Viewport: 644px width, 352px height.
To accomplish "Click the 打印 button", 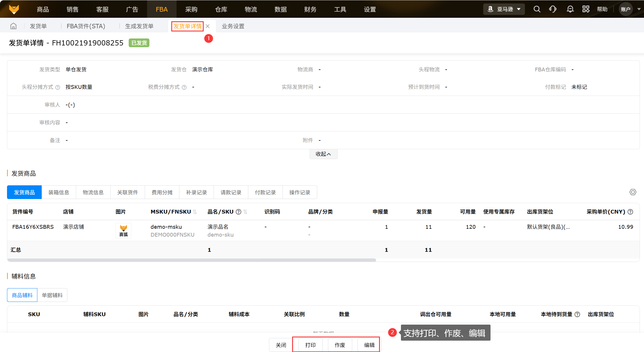I will (x=310, y=345).
